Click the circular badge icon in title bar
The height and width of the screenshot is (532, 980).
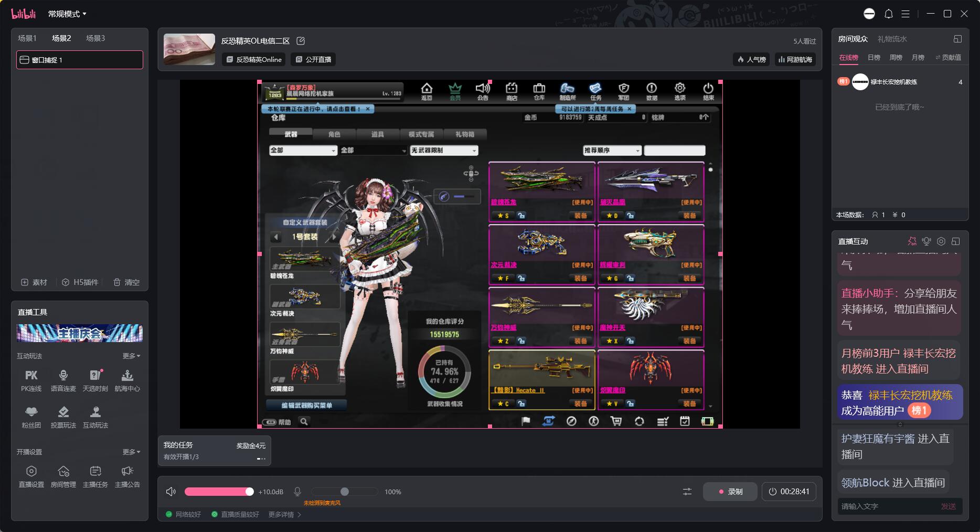click(x=869, y=14)
